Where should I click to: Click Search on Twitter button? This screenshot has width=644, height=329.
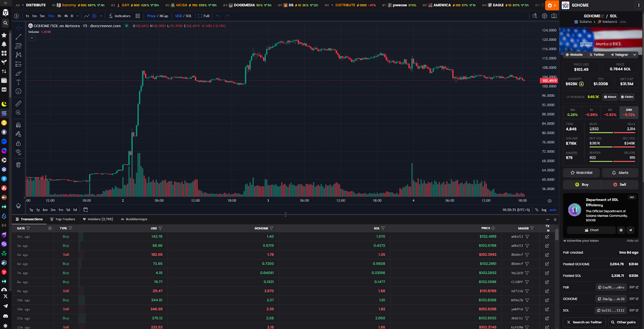(x=584, y=322)
